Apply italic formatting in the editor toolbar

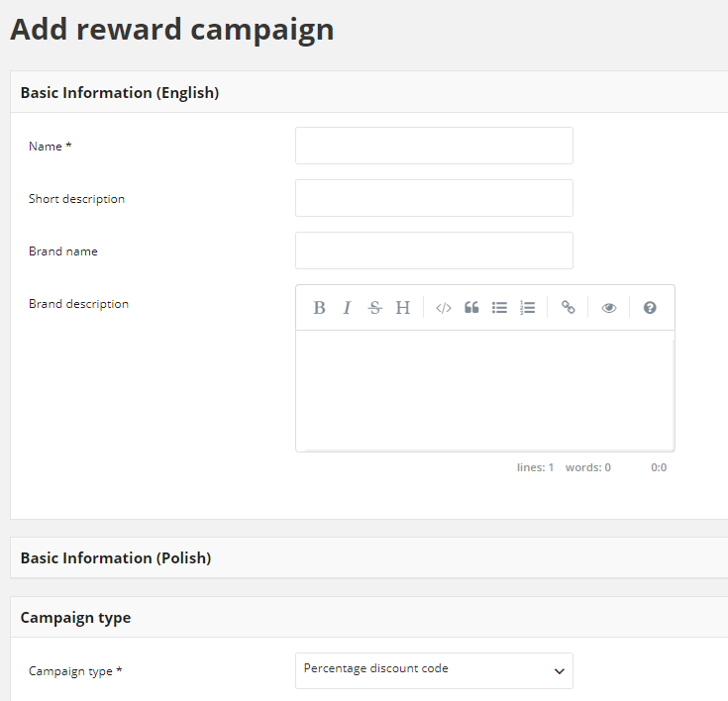point(347,308)
